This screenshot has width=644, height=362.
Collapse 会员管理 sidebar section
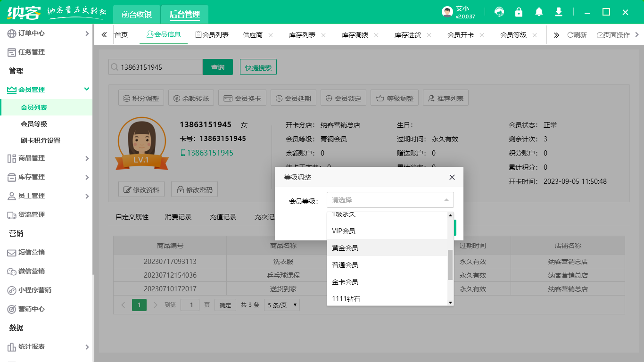coord(46,90)
